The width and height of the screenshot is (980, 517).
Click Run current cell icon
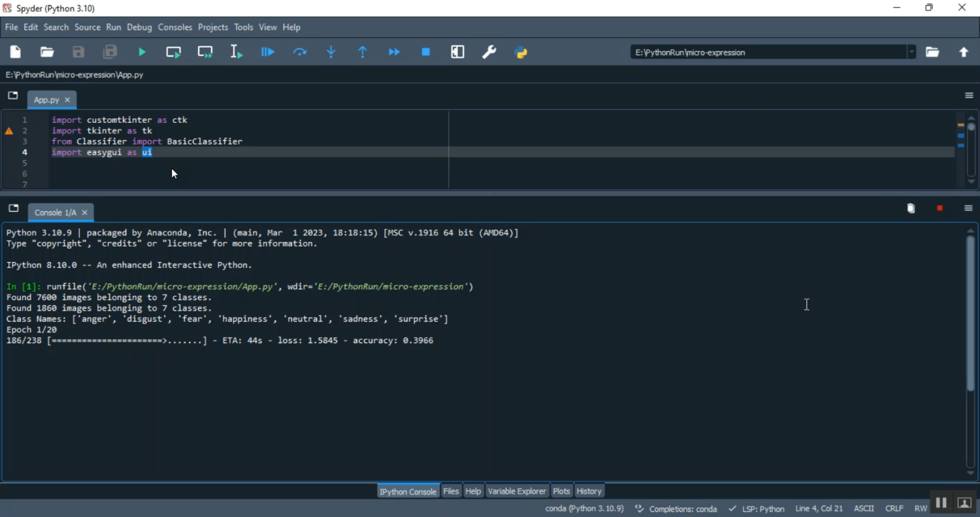click(174, 52)
